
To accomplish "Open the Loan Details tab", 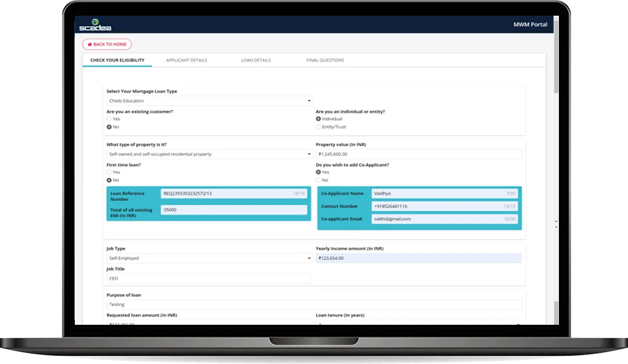I will pyautogui.click(x=256, y=60).
